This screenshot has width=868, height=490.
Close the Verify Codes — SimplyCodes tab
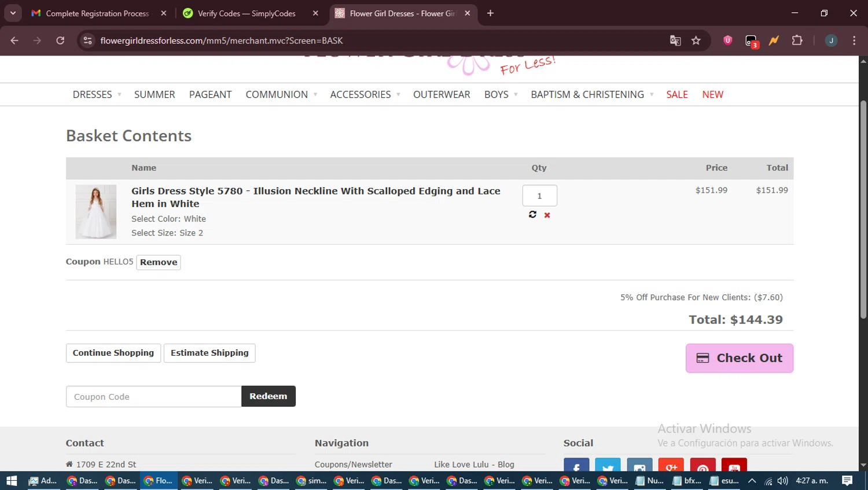pos(315,13)
